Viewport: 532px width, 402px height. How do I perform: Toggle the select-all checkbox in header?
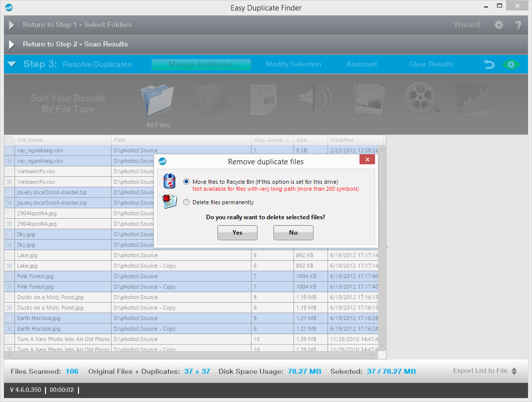tap(9, 140)
